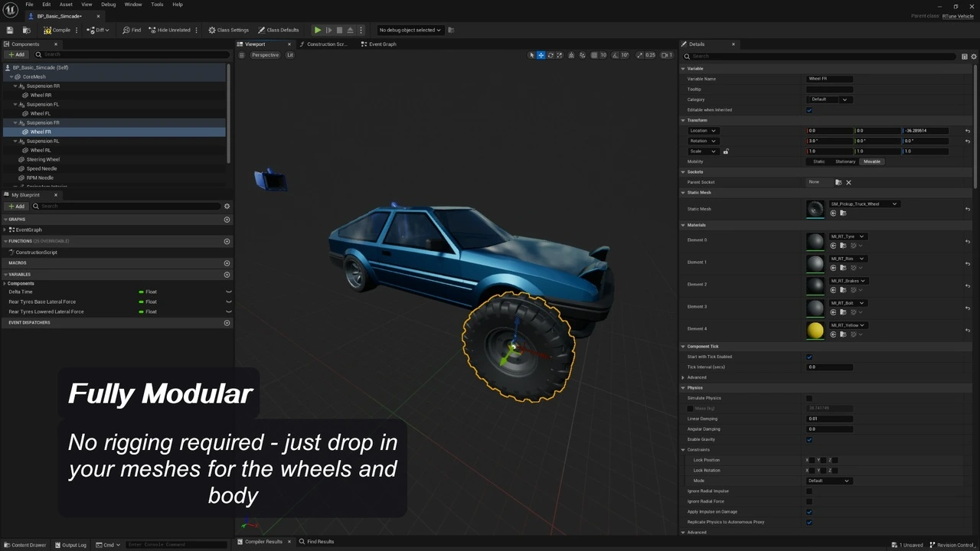Collapse the Materials section in Details

pos(683,225)
